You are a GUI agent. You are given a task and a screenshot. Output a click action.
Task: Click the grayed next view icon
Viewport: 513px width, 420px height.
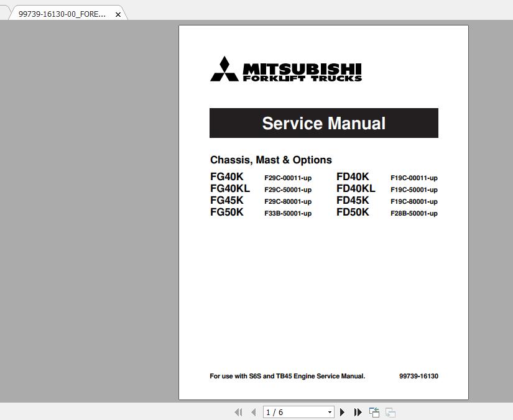[389, 412]
